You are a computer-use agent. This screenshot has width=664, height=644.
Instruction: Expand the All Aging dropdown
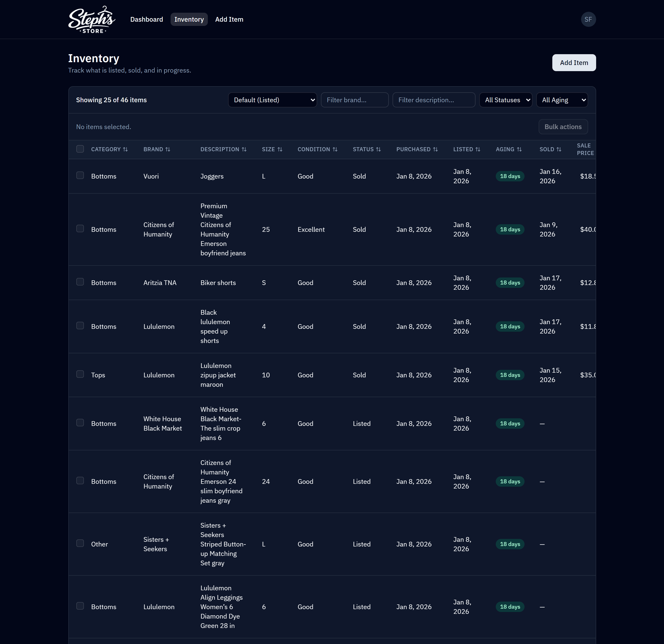562,100
